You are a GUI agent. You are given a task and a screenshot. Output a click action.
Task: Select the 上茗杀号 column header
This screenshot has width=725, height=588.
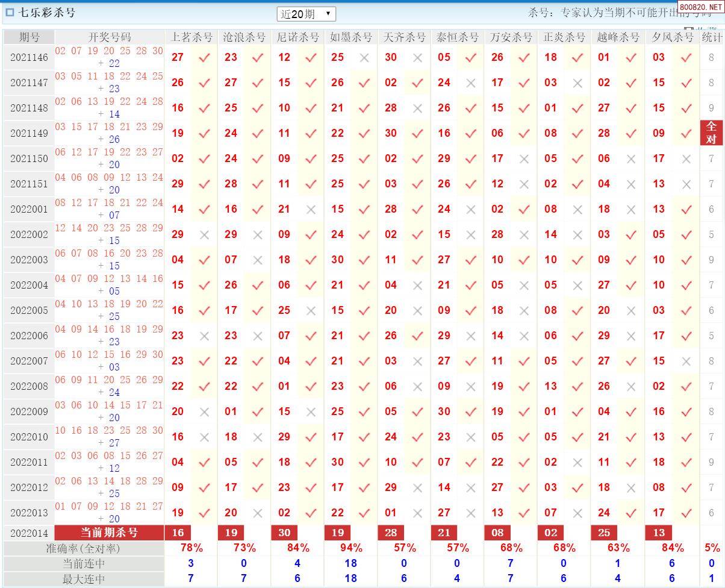click(x=191, y=37)
